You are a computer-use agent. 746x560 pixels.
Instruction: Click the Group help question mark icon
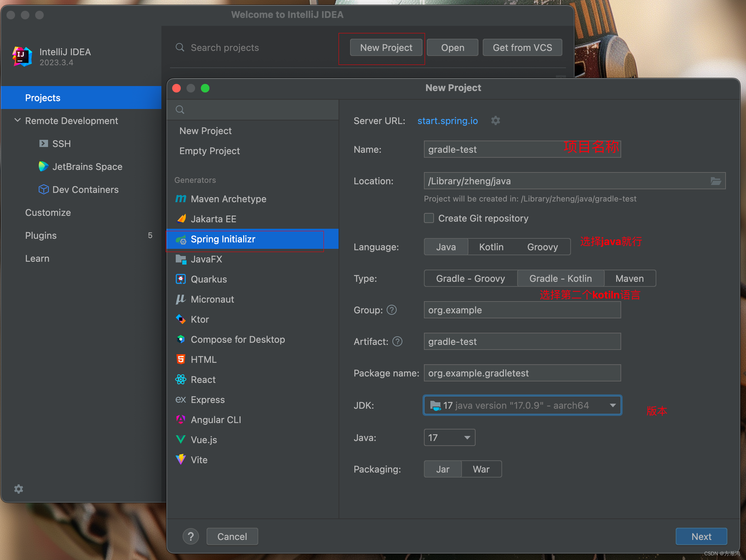pyautogui.click(x=392, y=310)
